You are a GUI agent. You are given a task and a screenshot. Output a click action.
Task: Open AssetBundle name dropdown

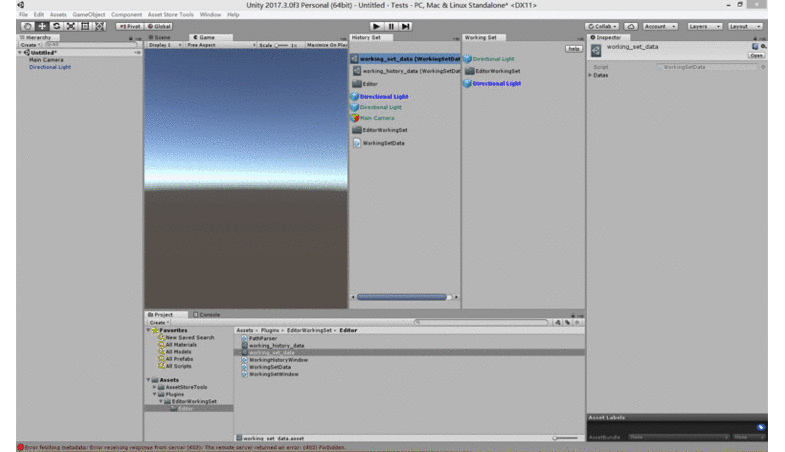(x=678, y=437)
